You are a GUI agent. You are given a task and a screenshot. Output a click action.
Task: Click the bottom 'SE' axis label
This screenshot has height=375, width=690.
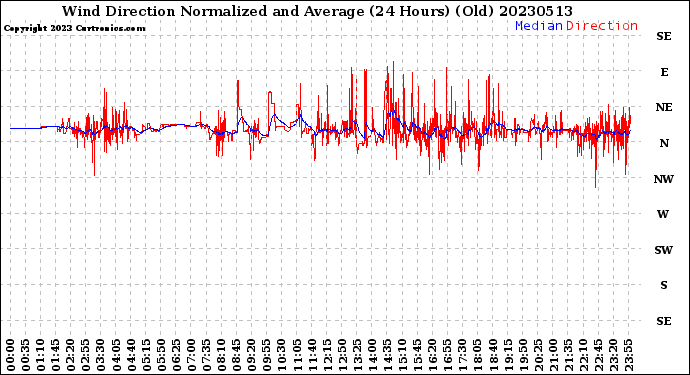tap(664, 321)
